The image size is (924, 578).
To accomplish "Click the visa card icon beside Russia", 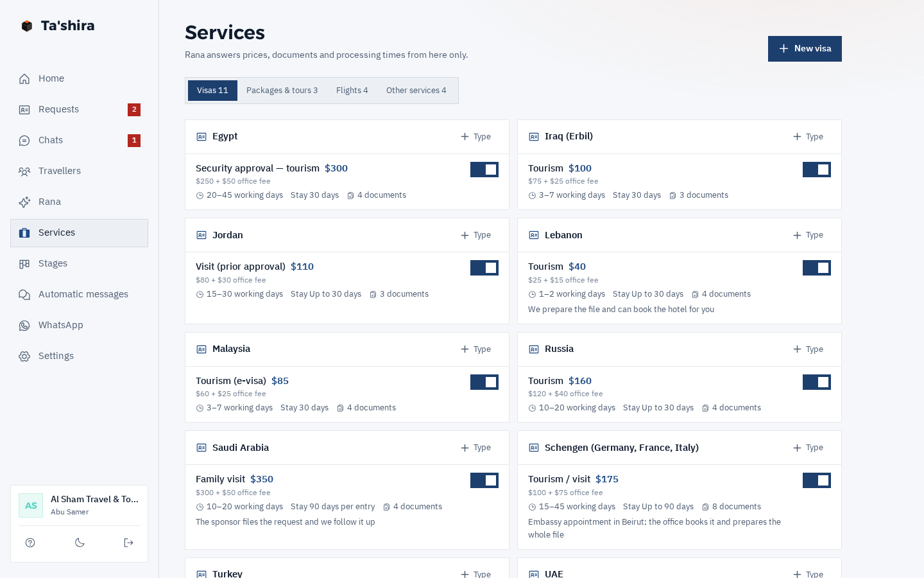I will tap(534, 349).
